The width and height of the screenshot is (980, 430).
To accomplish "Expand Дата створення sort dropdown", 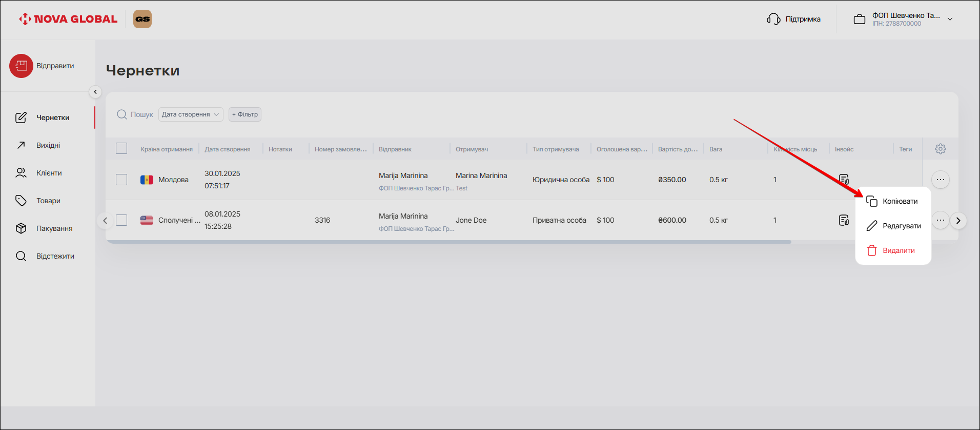I will [x=190, y=114].
